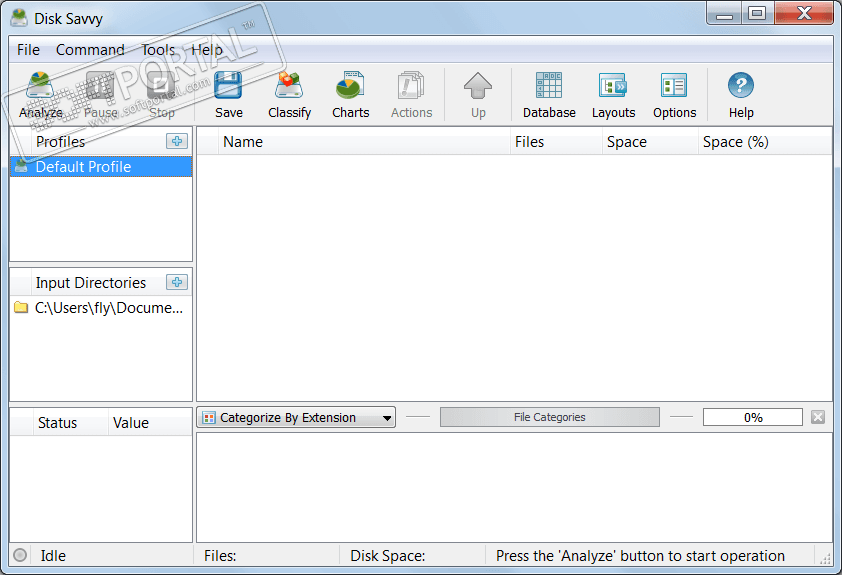Click the window resize grip in status bar
Image resolution: width=842 pixels, height=575 pixels.
coord(825,558)
